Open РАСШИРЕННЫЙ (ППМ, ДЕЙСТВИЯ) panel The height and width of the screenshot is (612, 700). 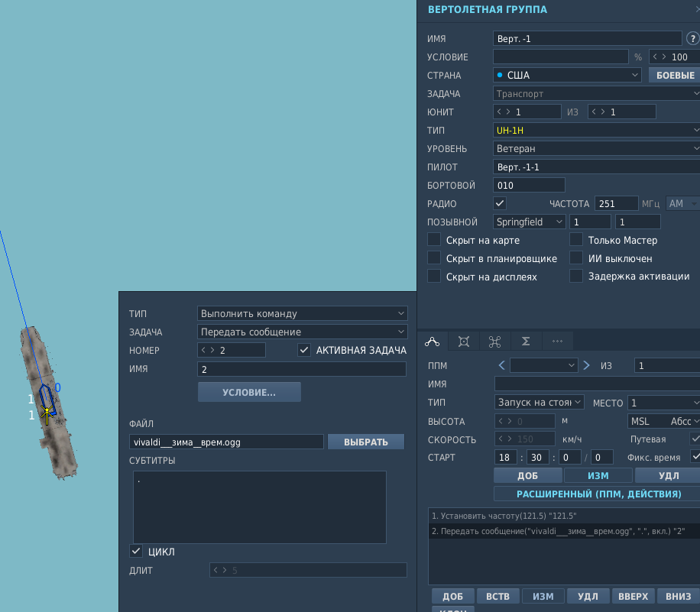coord(598,494)
